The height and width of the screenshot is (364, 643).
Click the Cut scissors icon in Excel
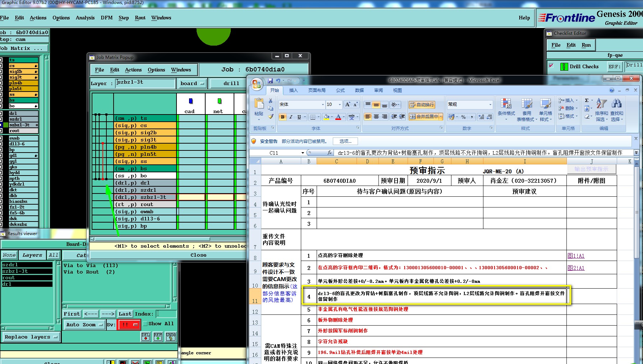(271, 101)
